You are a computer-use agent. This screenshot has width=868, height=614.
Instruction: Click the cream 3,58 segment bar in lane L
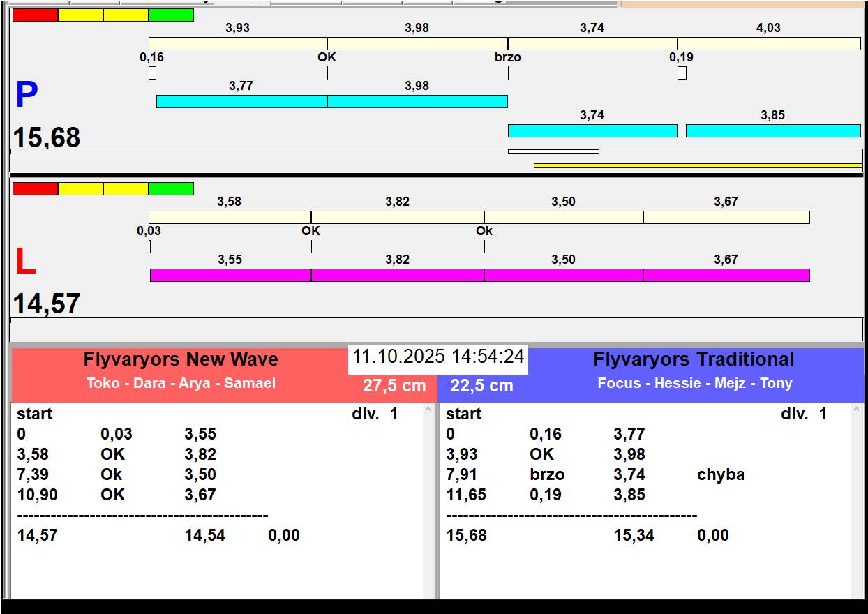tap(230, 217)
